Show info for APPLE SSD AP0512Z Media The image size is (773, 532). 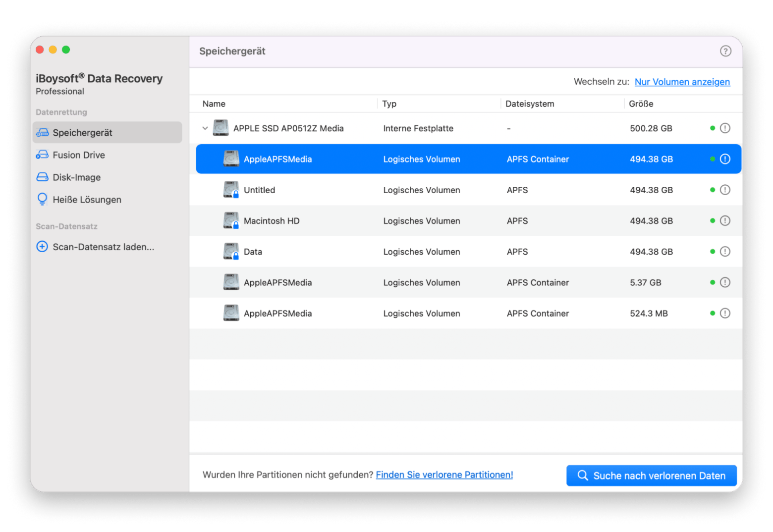click(x=725, y=128)
